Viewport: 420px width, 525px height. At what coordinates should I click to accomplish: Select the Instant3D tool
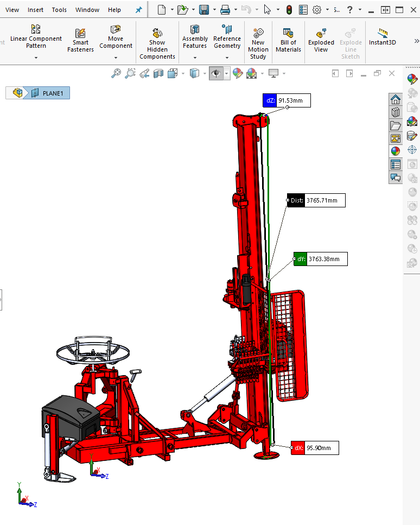(x=382, y=37)
